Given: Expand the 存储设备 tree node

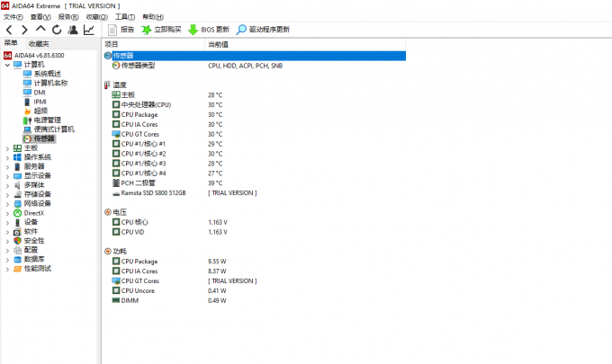Looking at the screenshot, I should (x=7, y=194).
